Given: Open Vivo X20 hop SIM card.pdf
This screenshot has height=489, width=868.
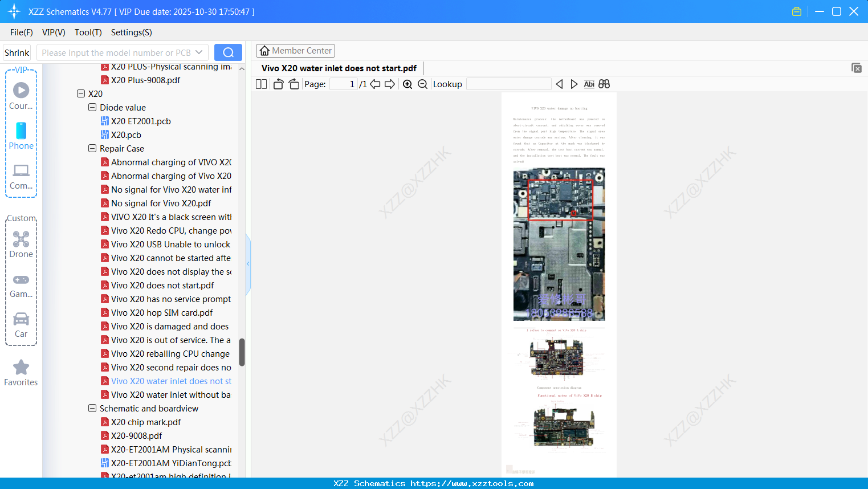Looking at the screenshot, I should [x=162, y=313].
